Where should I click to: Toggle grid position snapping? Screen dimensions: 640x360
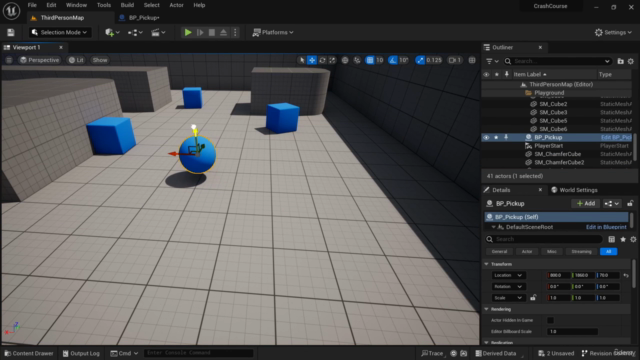370,60
